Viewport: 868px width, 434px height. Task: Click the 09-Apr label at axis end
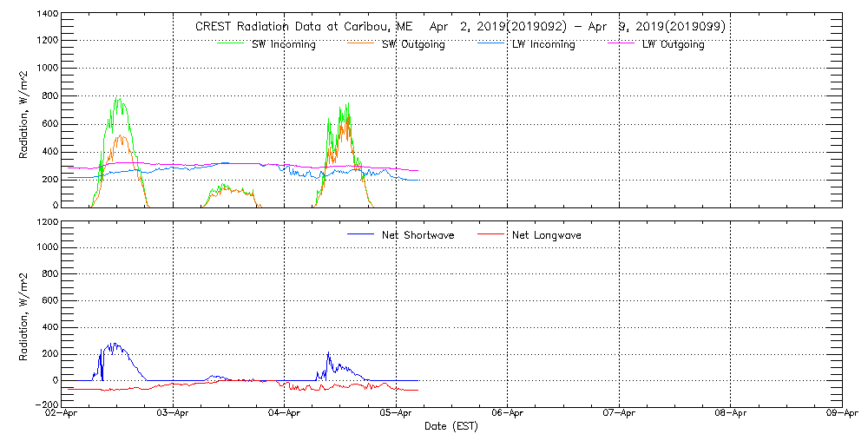[x=842, y=414]
